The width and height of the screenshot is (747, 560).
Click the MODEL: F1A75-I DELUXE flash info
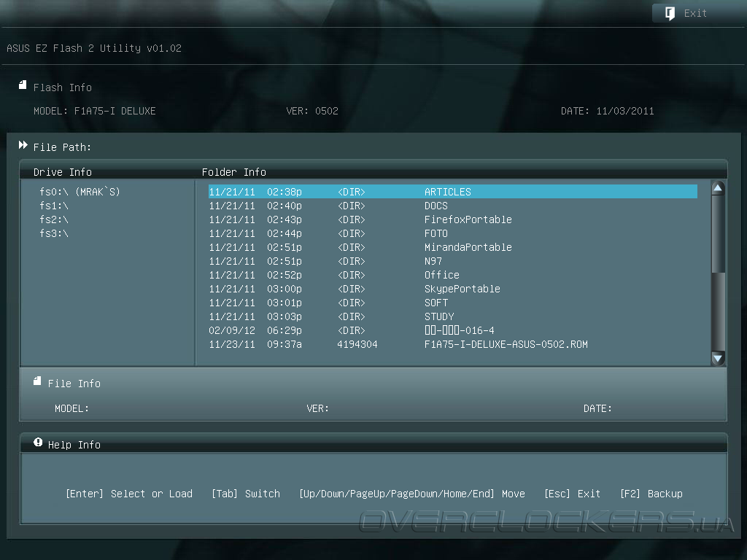click(95, 111)
